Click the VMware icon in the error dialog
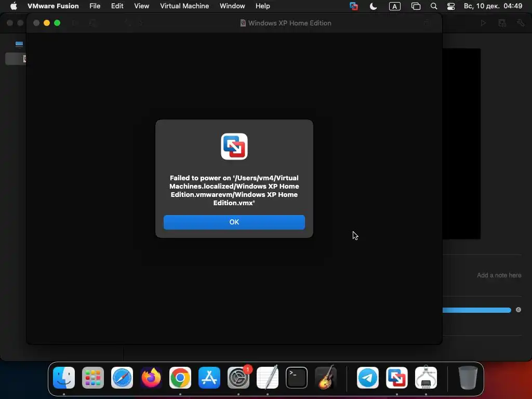The width and height of the screenshot is (532, 399). pos(234,146)
